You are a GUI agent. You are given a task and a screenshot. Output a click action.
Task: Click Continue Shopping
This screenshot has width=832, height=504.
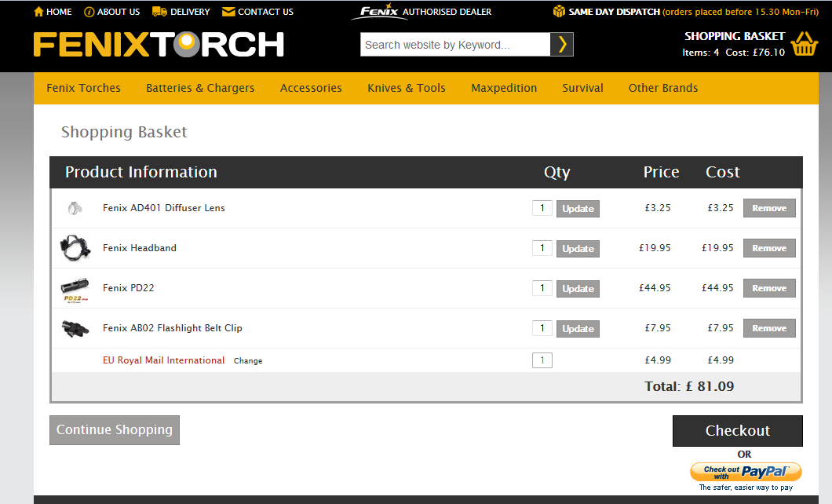pos(114,430)
